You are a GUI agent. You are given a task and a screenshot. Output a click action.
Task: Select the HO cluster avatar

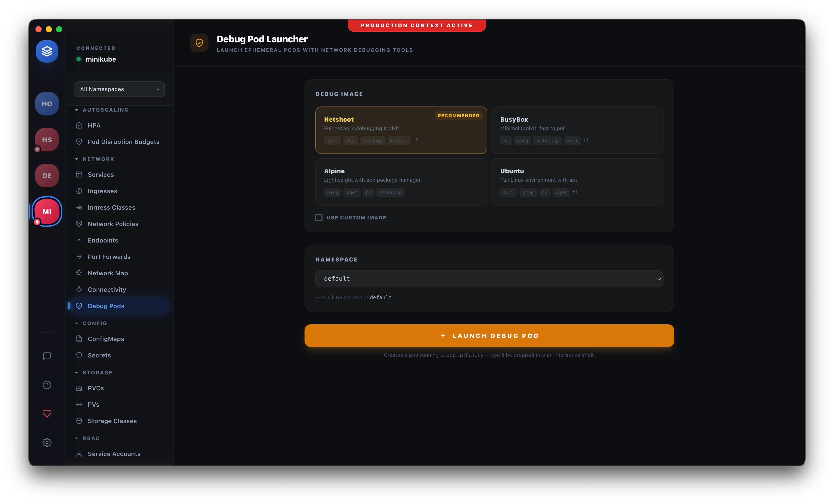[x=47, y=104]
